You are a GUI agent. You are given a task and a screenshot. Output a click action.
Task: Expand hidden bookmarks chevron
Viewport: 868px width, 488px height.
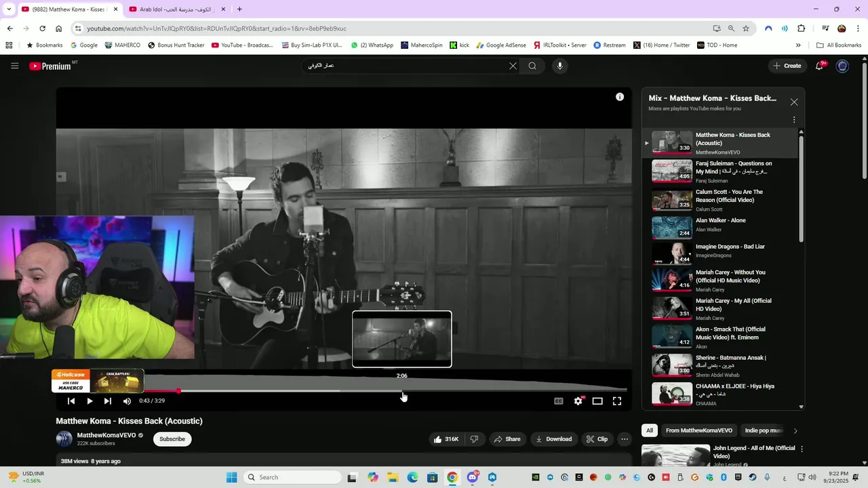click(798, 45)
